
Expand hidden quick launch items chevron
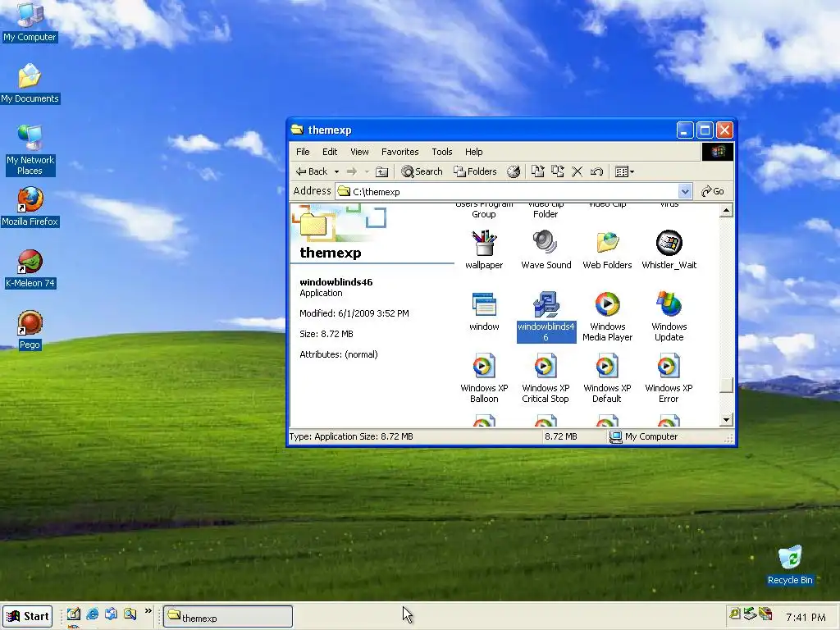pyautogui.click(x=148, y=610)
